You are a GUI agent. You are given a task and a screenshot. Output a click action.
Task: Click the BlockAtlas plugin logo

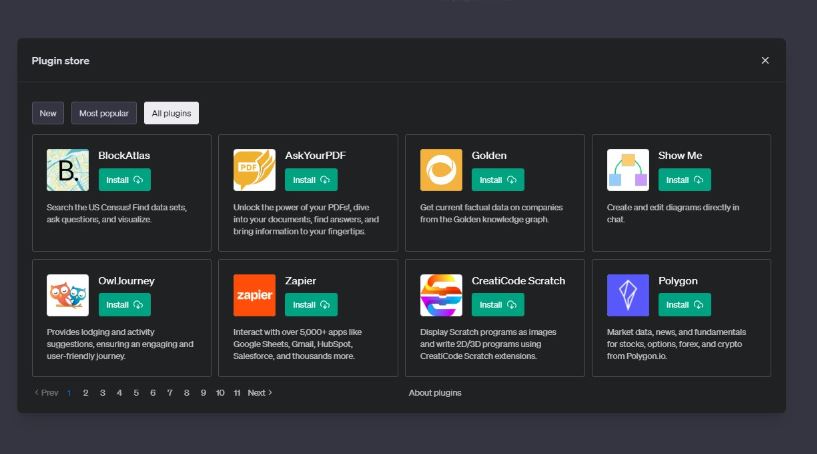68,170
